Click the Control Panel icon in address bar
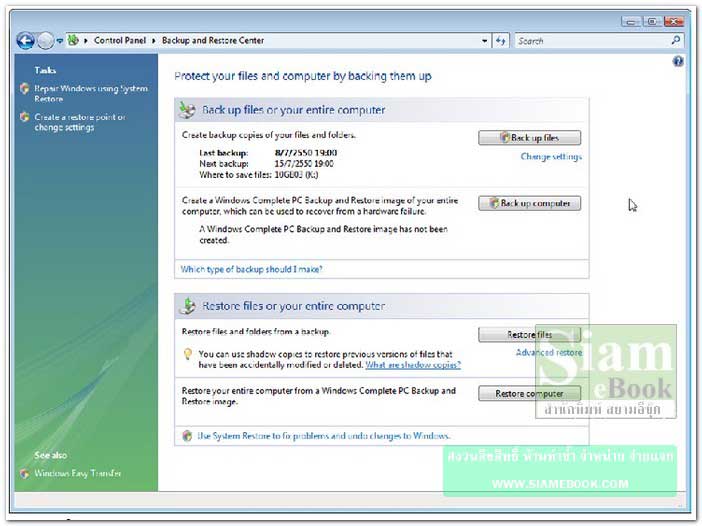The width and height of the screenshot is (702, 526). [x=73, y=40]
